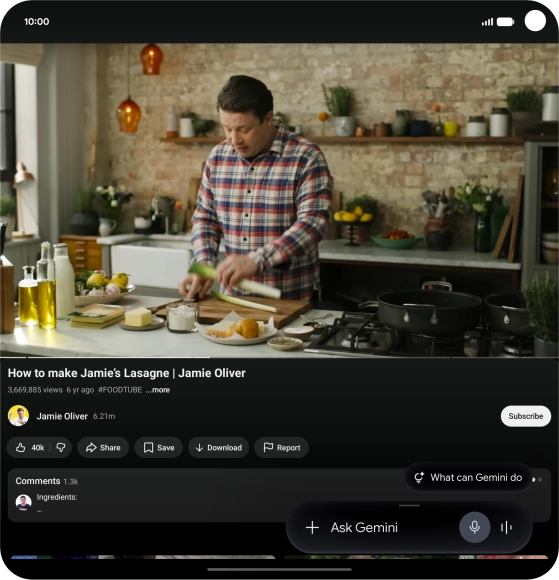This screenshot has height=580, width=559.
Task: Share the Jamie's Lasagne video
Action: 103,448
